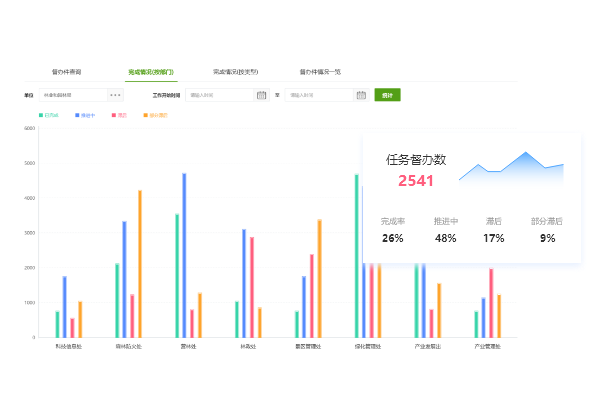Image resolution: width=600 pixels, height=420 pixels.
Task: Toggle the pink legend series marker
Action: tap(113, 116)
